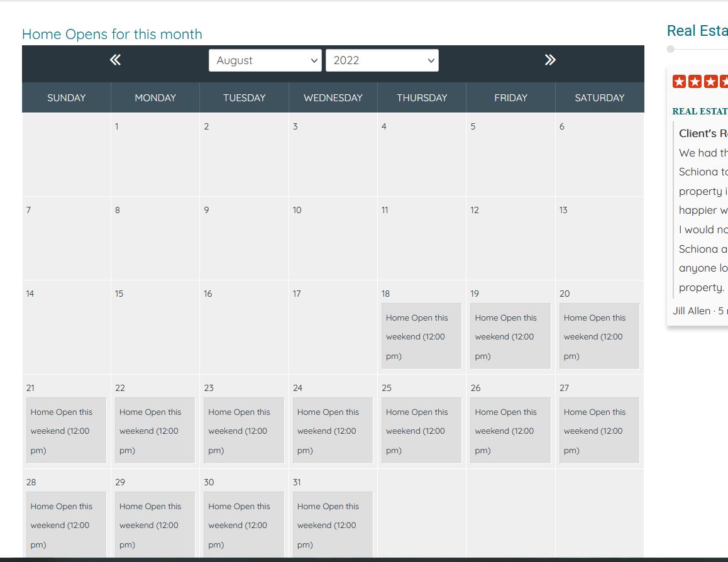The image size is (728, 562).
Task: Select day number 12 in the calendar
Action: pos(475,210)
